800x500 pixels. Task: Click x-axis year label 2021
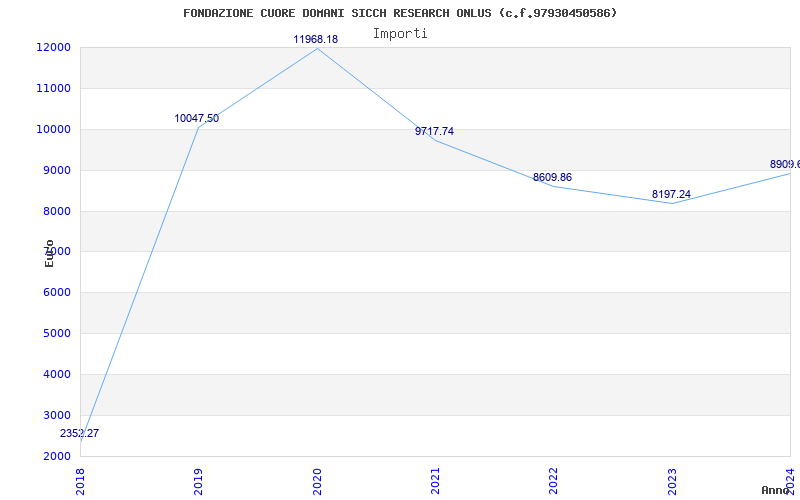(435, 481)
